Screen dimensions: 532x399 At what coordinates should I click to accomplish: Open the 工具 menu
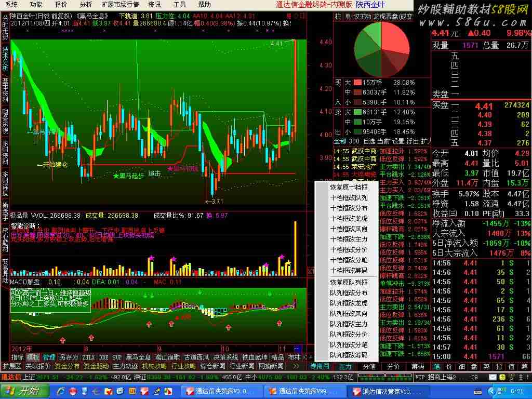tap(179, 4)
